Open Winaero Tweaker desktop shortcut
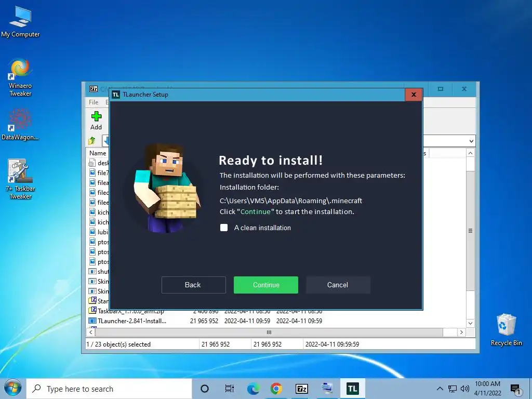Viewport: 532px width, 399px height. pos(20,77)
